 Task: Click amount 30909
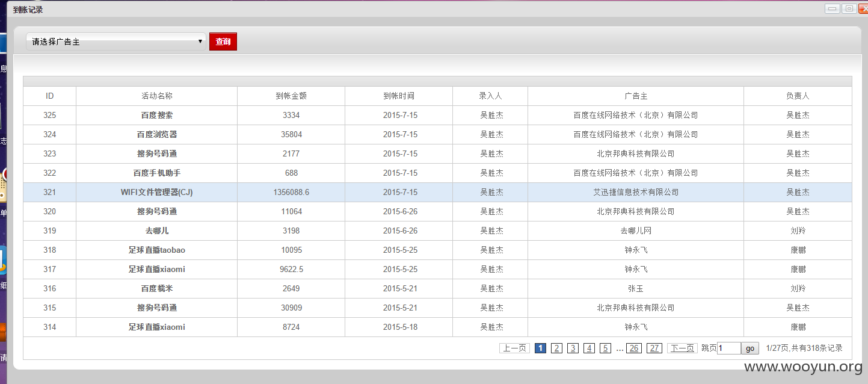click(x=291, y=308)
